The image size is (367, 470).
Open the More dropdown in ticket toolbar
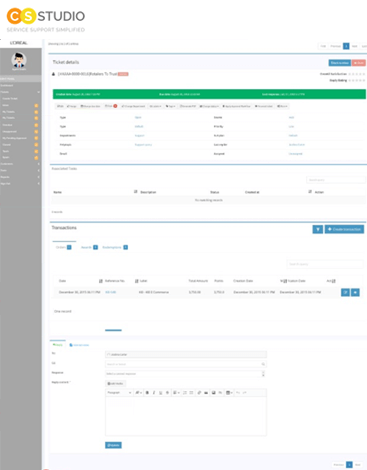coord(282,106)
